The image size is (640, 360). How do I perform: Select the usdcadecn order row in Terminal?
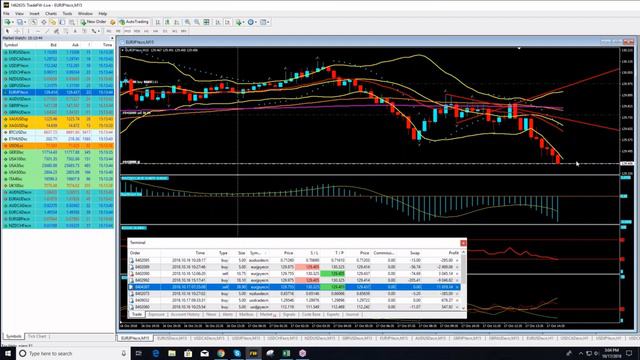[x=294, y=300]
